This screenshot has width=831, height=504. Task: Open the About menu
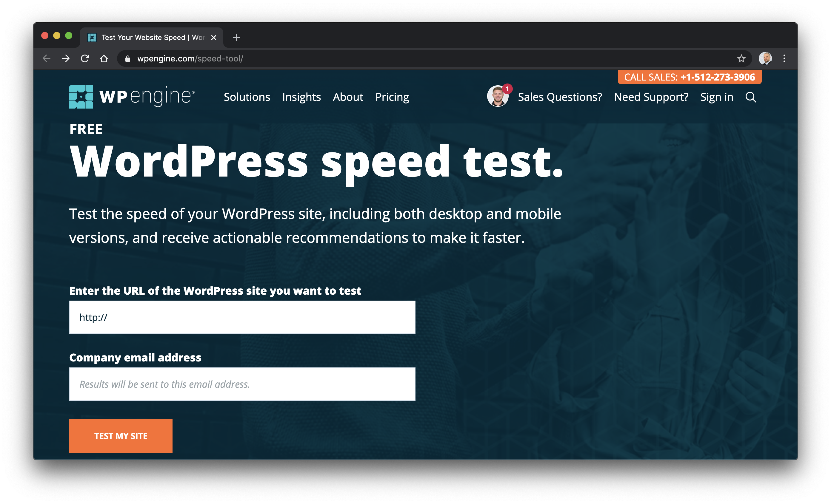point(348,97)
